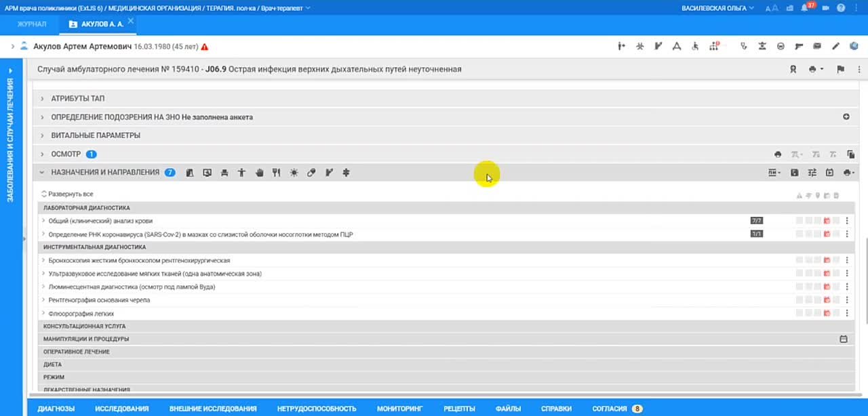
Task: Open the vertical Заболевания и случаи лечения side panel
Action: (10, 136)
